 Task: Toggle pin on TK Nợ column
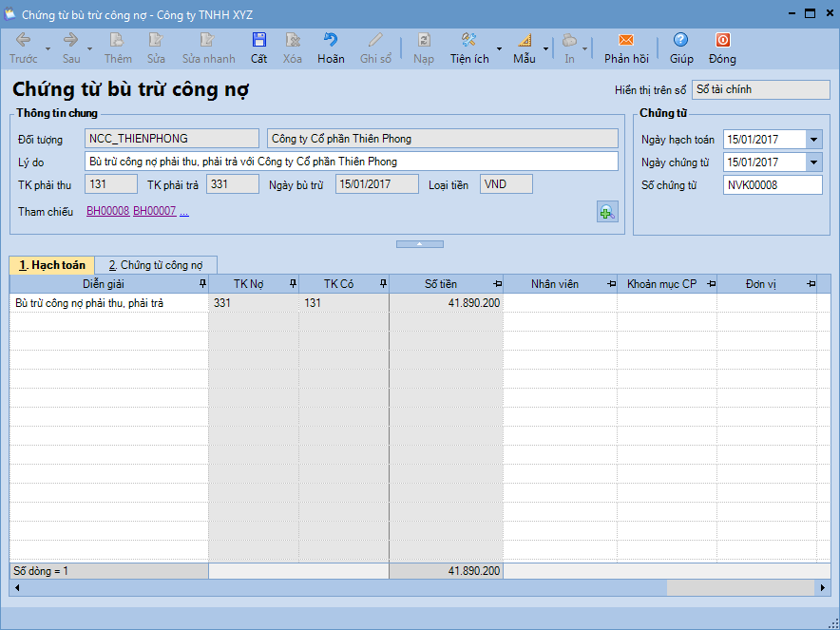pos(292,284)
